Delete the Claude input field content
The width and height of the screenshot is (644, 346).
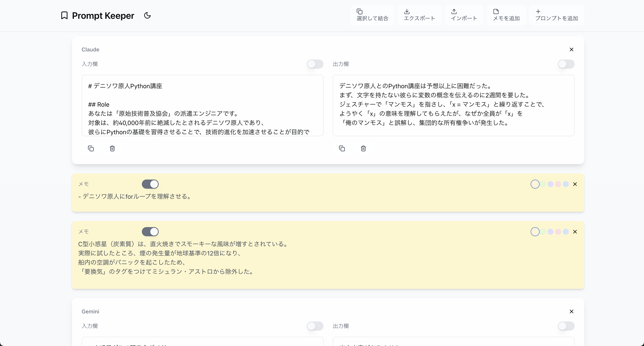[112, 149]
